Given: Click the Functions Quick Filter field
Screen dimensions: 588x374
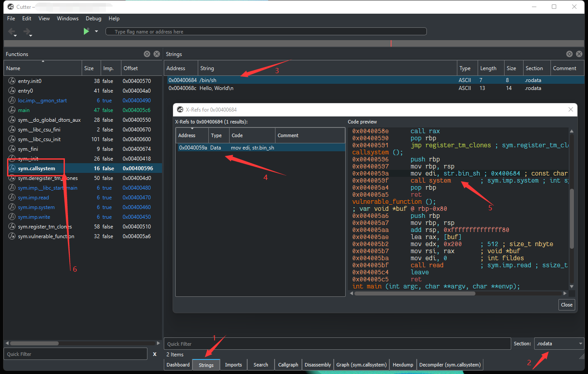Looking at the screenshot, I should [75, 354].
